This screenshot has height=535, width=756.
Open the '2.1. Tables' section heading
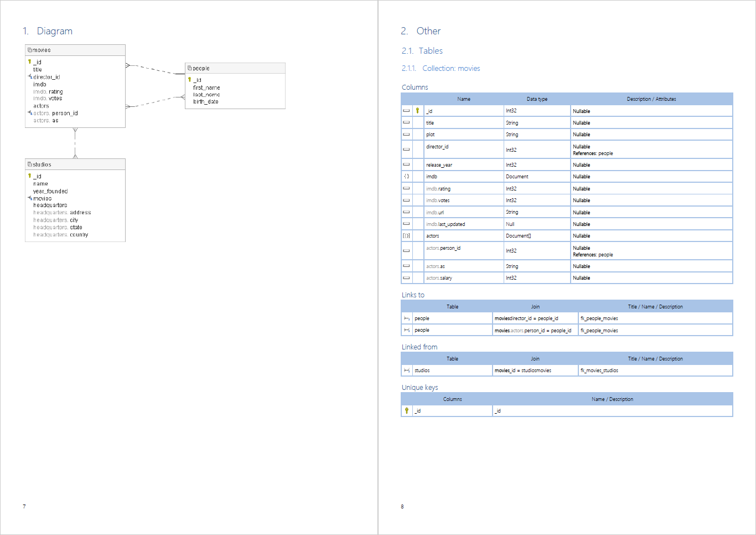pyautogui.click(x=422, y=51)
